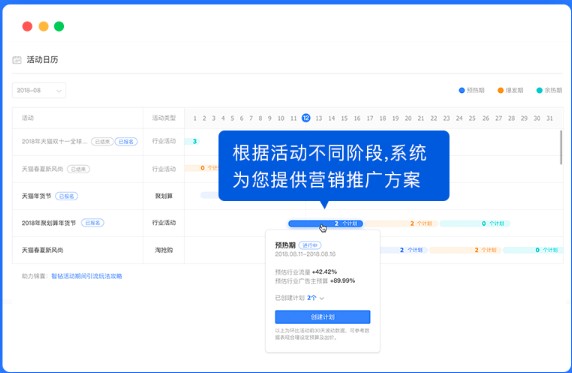Viewport: 572px width, 373px height.
Task: Click teal 0个计划 bar on 聚划算年货节 row
Action: (475, 223)
